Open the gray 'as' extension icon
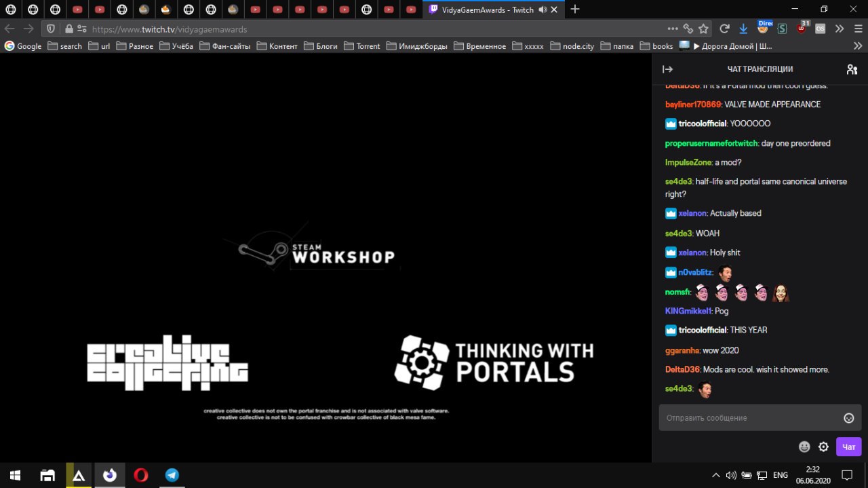 [820, 29]
